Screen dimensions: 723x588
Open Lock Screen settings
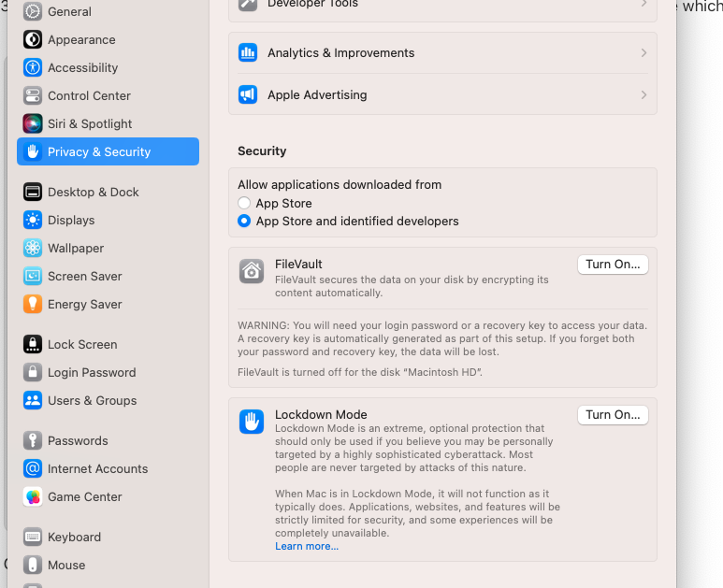82,344
